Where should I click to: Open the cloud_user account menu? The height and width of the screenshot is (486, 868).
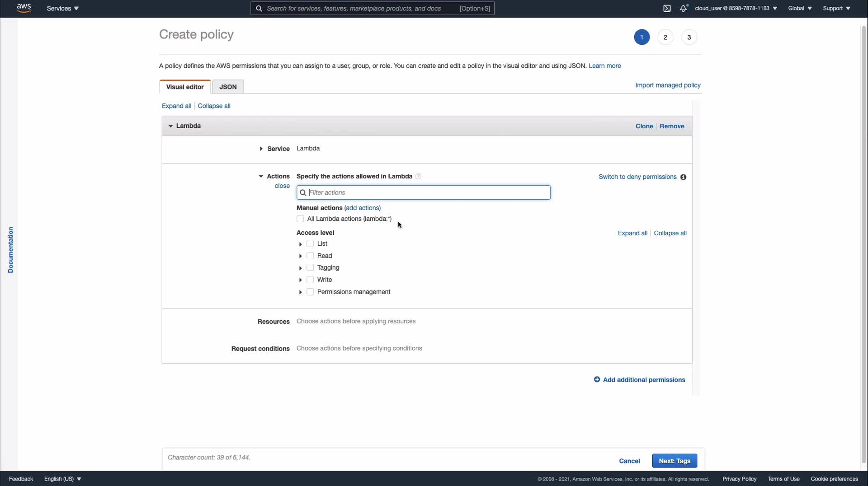click(736, 8)
